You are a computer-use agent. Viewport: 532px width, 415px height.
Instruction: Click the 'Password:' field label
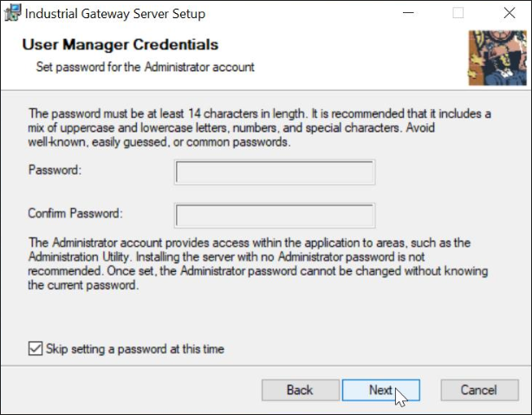point(55,170)
